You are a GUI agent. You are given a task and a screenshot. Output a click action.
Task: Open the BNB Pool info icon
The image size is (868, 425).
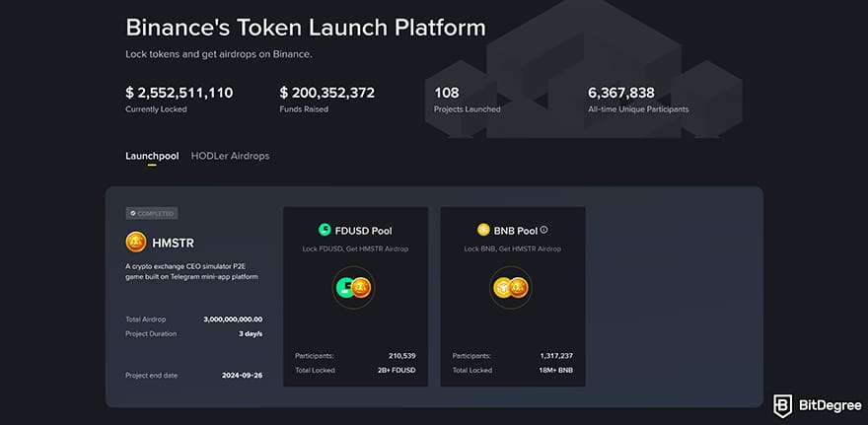click(543, 230)
